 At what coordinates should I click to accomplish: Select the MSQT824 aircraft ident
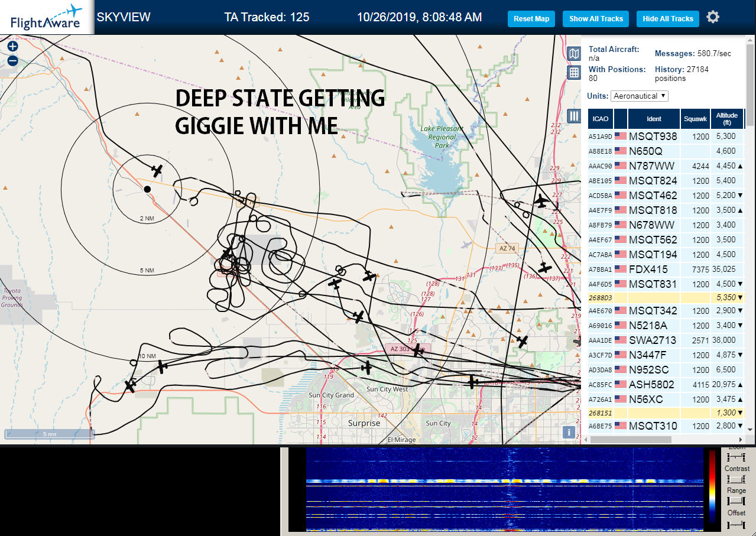pos(653,180)
